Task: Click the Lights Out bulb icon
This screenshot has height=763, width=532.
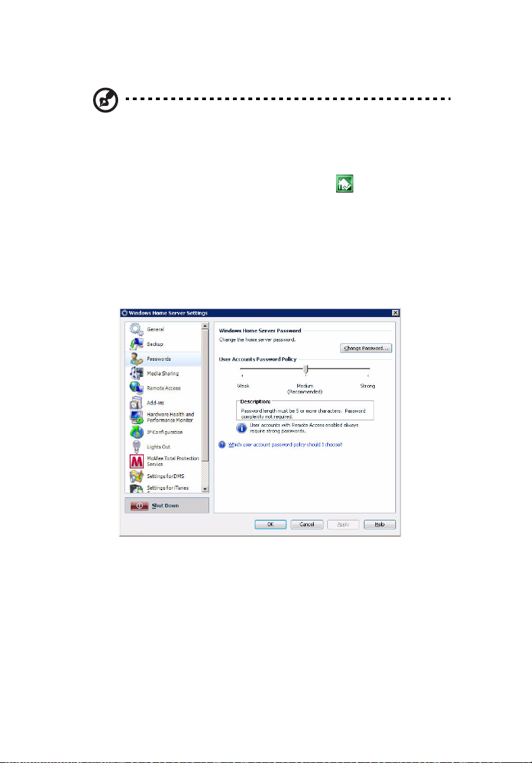Action: pyautogui.click(x=135, y=447)
